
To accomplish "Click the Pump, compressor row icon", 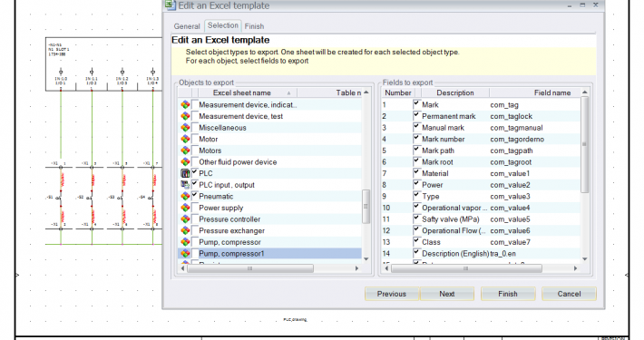I will [185, 242].
